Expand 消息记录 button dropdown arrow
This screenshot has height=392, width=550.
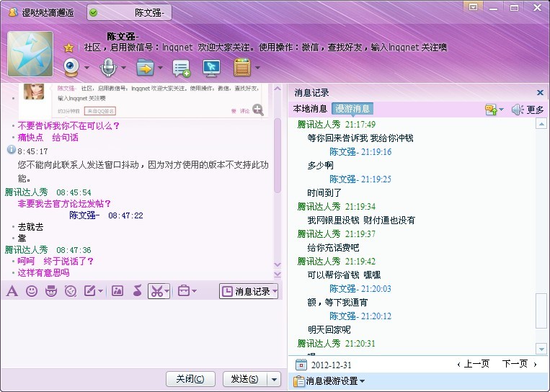275,291
